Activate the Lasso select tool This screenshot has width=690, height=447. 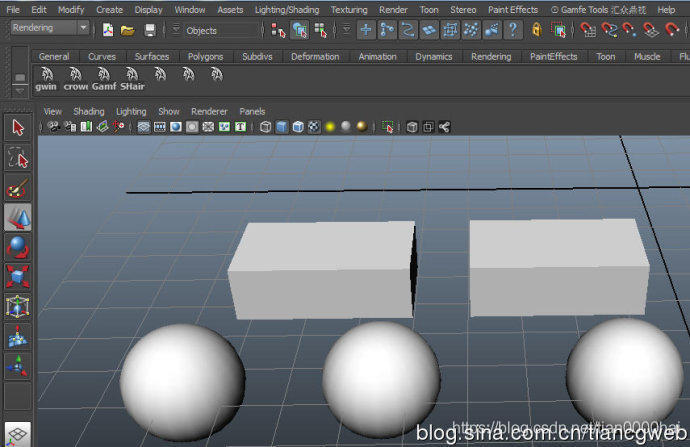[x=18, y=158]
